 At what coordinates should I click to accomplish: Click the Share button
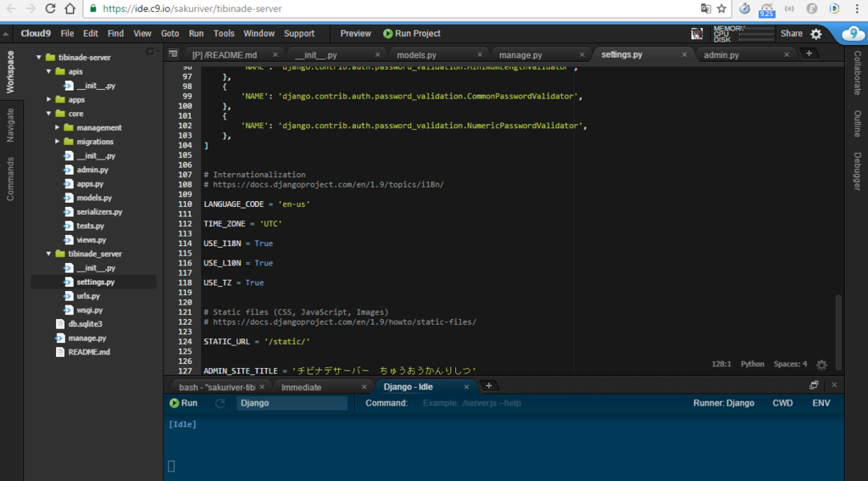(791, 33)
